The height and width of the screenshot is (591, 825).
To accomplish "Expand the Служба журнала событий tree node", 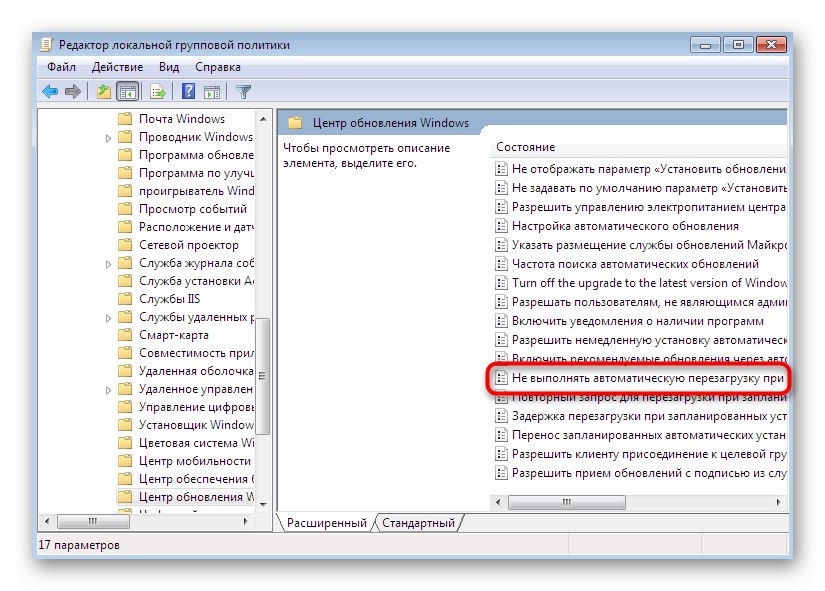I will tap(108, 264).
